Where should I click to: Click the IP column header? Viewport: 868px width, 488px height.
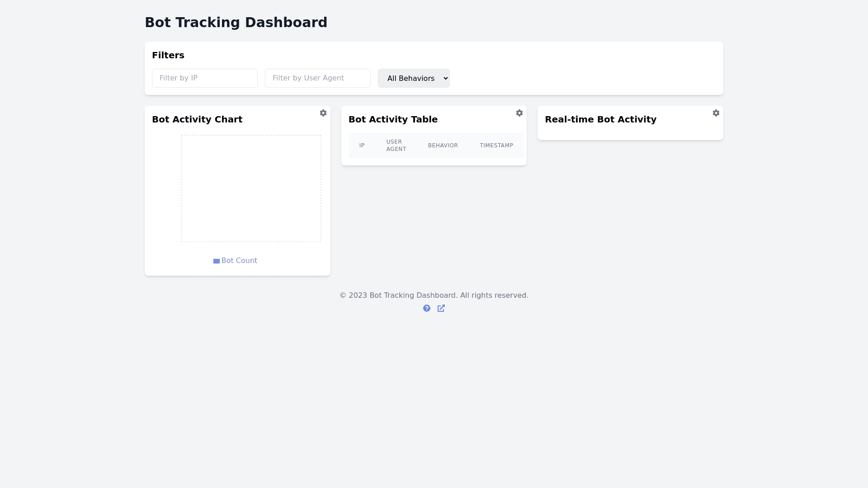pyautogui.click(x=362, y=145)
